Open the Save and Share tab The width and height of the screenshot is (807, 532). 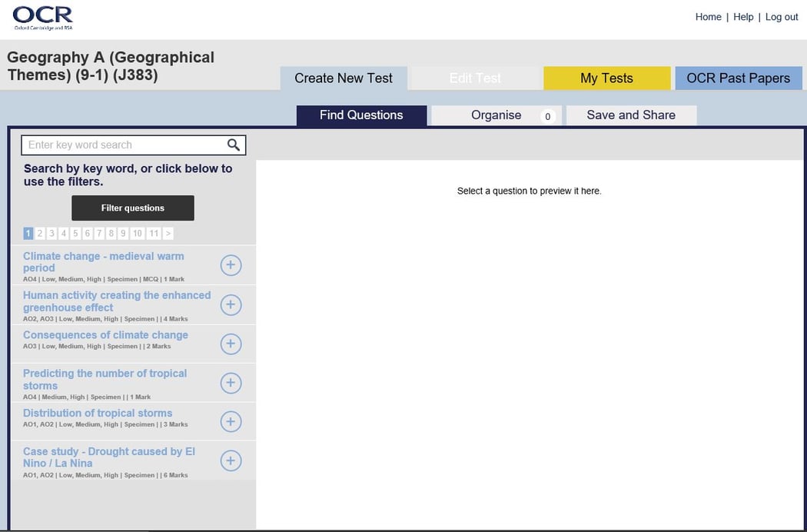pos(631,115)
